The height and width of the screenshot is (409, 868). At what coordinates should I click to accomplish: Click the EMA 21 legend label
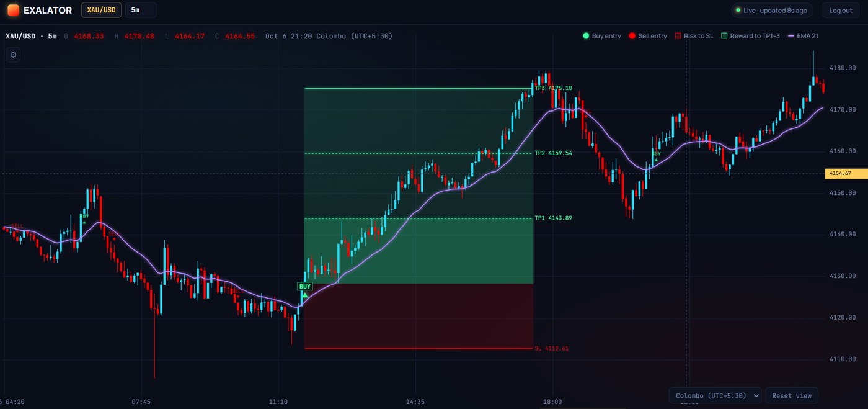click(808, 36)
